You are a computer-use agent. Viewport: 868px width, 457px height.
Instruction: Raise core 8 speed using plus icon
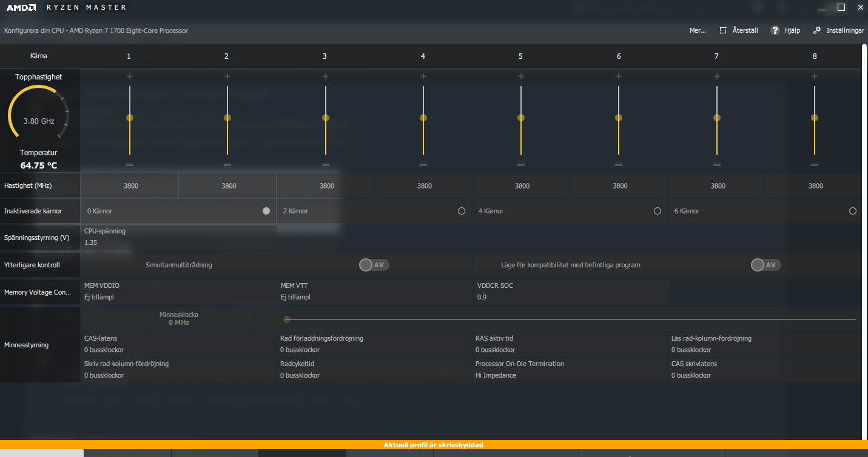coord(815,76)
